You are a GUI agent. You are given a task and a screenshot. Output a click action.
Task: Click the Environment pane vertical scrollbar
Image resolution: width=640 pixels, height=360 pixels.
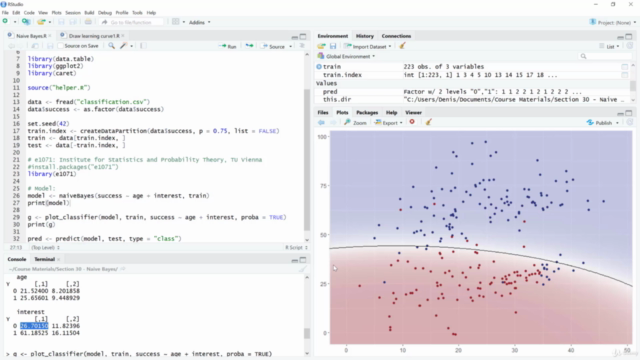pos(633,83)
